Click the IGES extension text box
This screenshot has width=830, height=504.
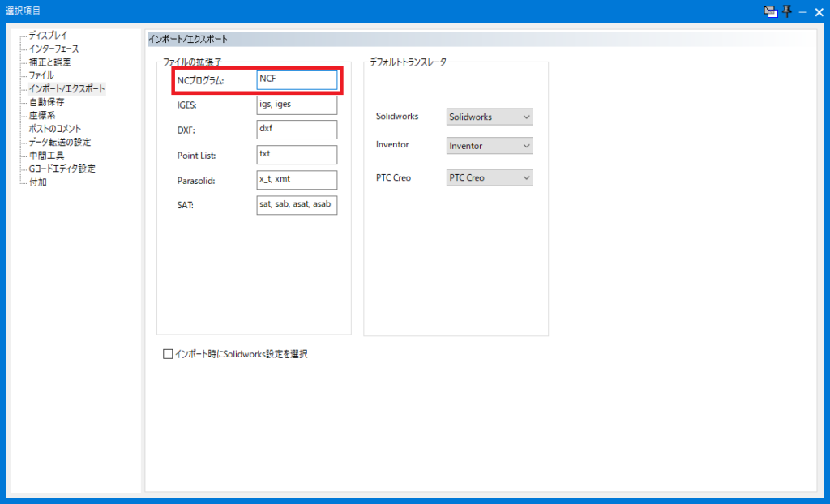296,105
